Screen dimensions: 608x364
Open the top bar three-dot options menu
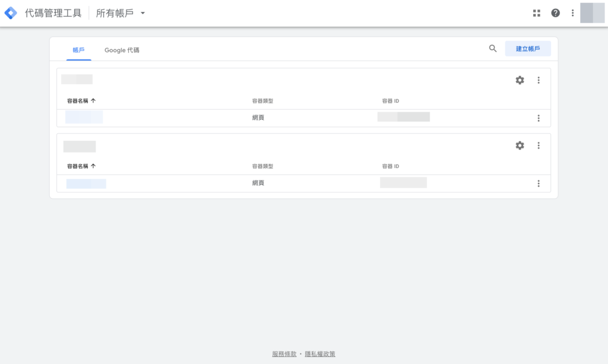pos(573,13)
